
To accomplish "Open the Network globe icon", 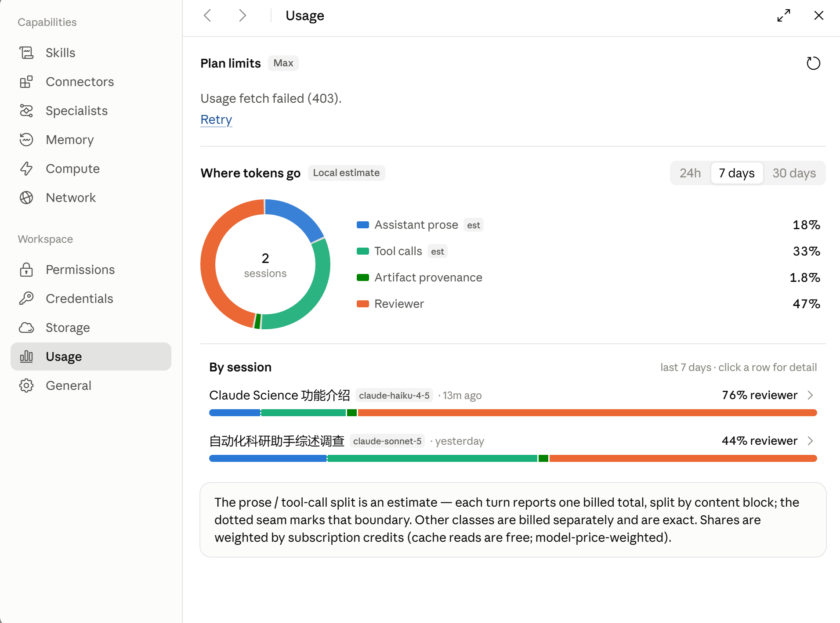I will coord(26,198).
